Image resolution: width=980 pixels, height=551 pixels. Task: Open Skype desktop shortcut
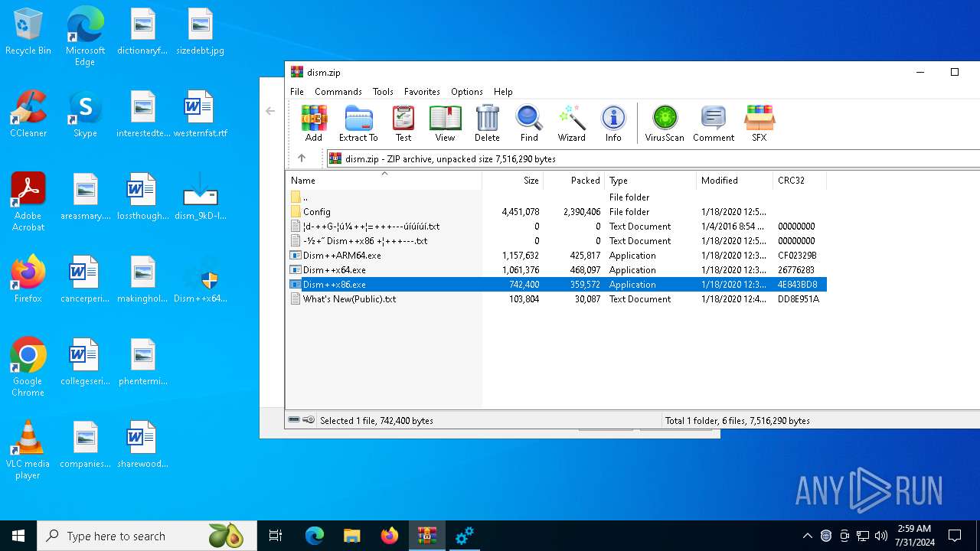(x=85, y=114)
